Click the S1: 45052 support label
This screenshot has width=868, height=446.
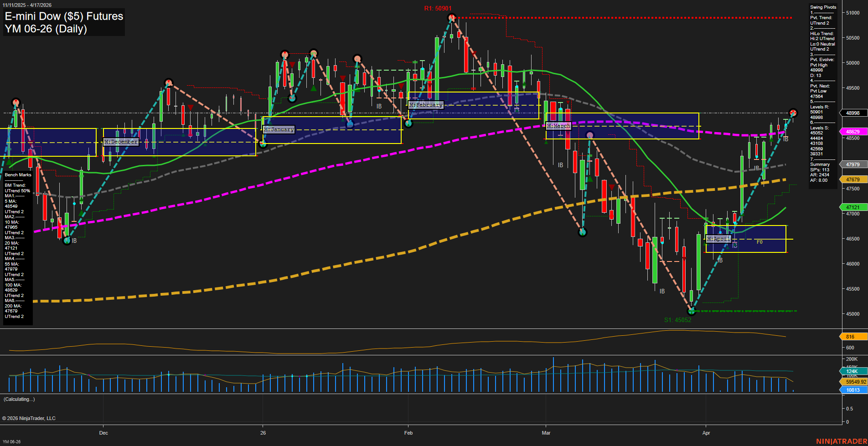677,320
